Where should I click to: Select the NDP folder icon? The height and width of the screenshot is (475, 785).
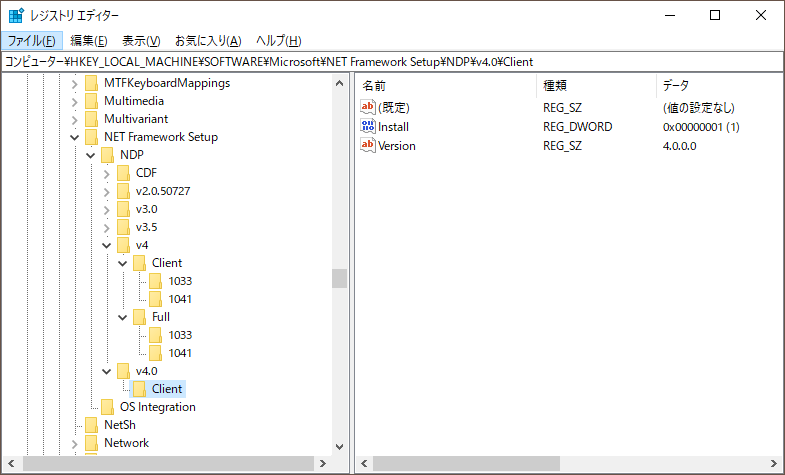(x=108, y=156)
